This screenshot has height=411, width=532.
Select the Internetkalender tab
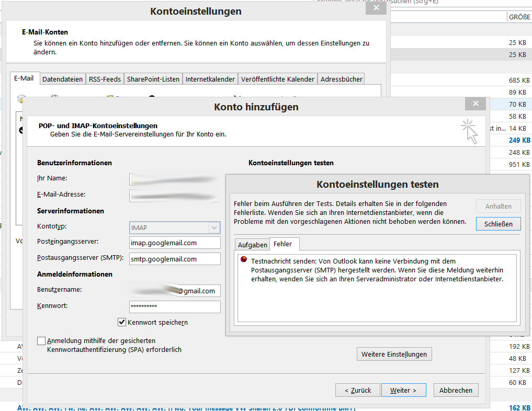[x=210, y=79]
